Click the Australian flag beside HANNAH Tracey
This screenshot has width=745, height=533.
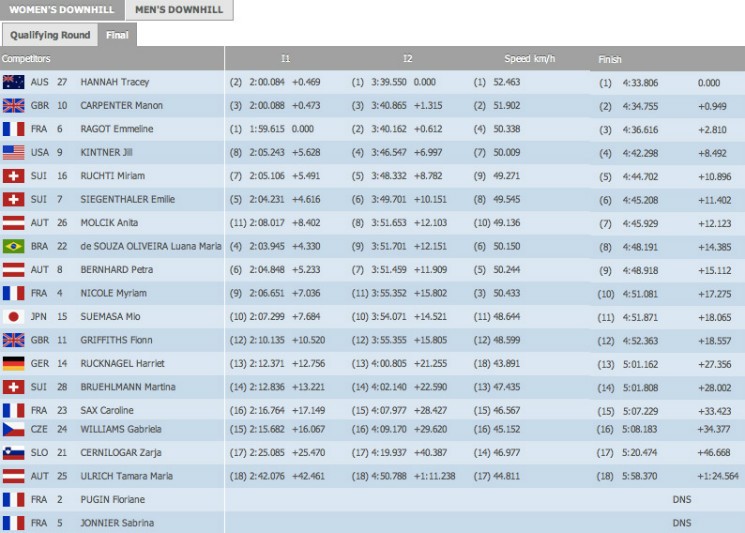pos(13,82)
